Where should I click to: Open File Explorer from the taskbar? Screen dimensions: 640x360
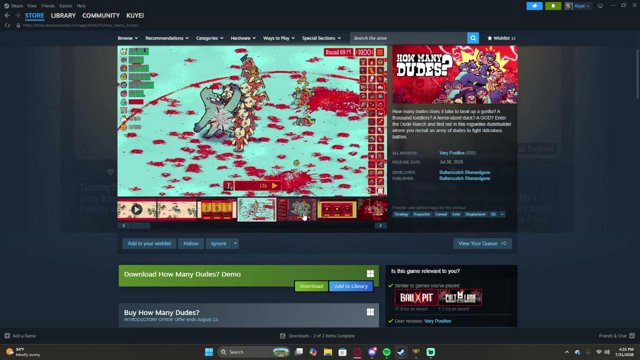coord(328,352)
